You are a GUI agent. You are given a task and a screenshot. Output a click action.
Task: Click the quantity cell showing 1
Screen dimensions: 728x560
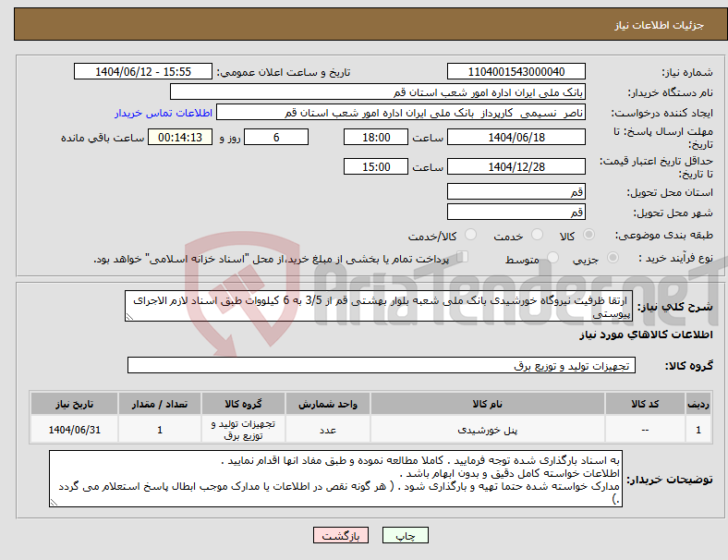click(160, 430)
